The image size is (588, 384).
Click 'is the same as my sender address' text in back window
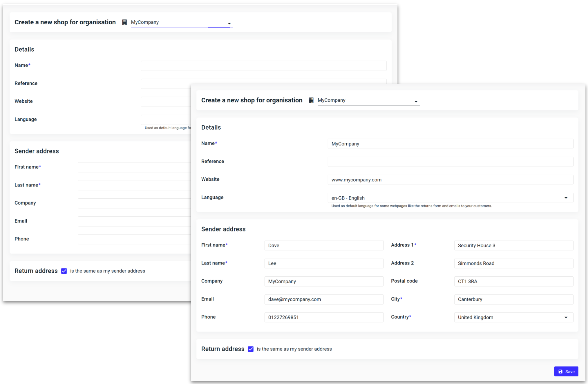tap(108, 271)
